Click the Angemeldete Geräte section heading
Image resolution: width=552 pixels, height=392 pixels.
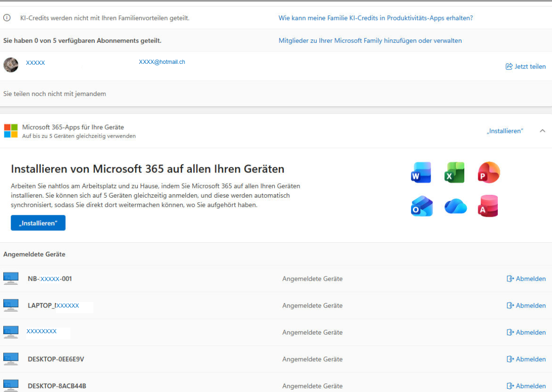tap(34, 254)
